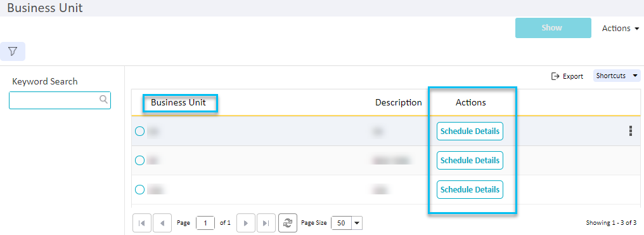Open the Actions dropdown menu
This screenshot has width=644, height=235.
coord(621,29)
